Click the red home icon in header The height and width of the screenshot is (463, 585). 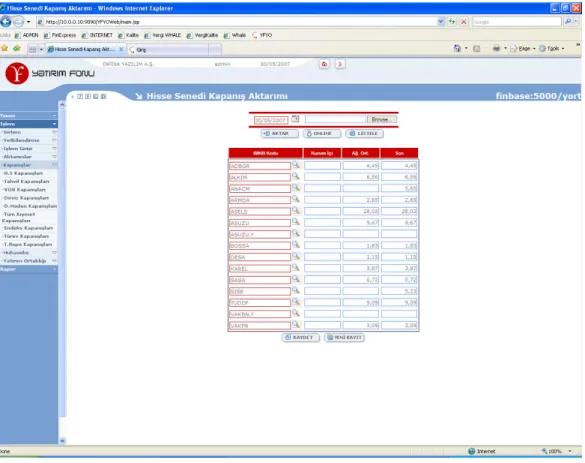tap(324, 64)
